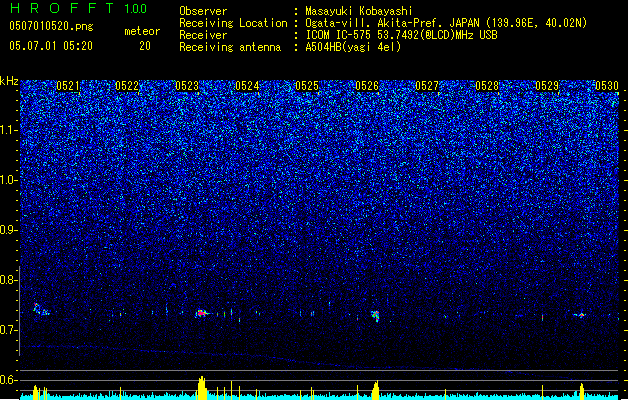The height and width of the screenshot is (400, 629).
Task: Click the 1.0 frequency axis label
Action: [9, 180]
